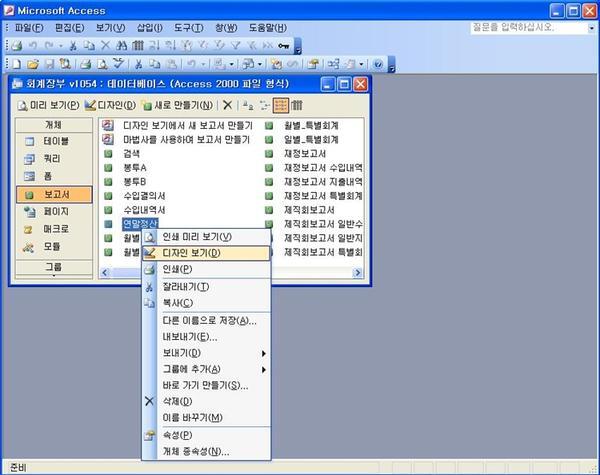Click the 디자인(D) button
This screenshot has width=600, height=475.
click(110, 105)
